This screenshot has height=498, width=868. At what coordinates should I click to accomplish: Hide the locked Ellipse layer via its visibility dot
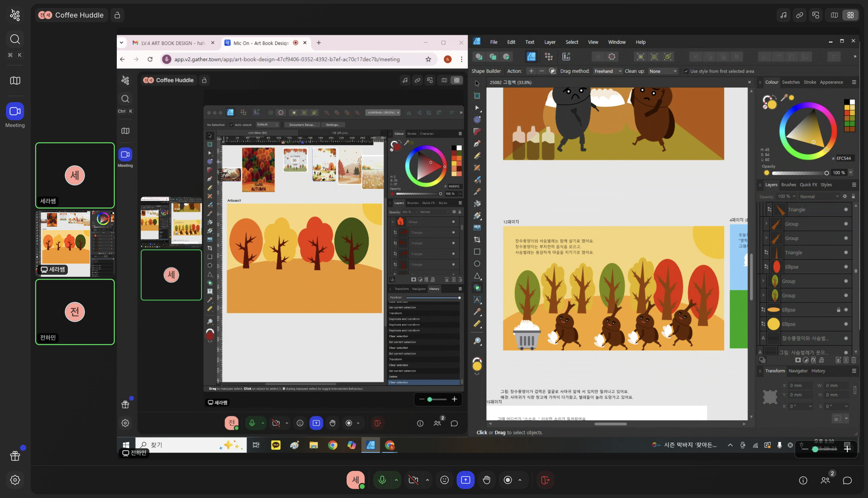click(846, 310)
